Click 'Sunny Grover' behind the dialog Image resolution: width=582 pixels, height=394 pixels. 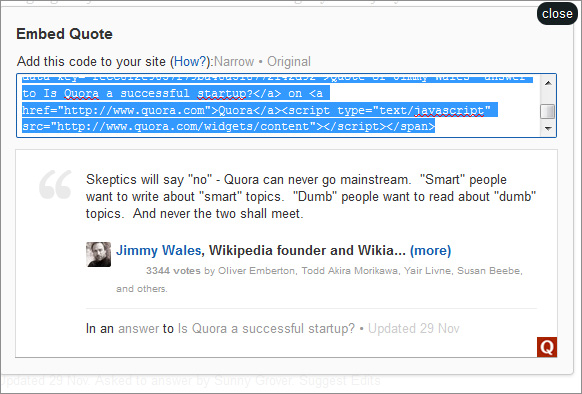[x=255, y=381]
